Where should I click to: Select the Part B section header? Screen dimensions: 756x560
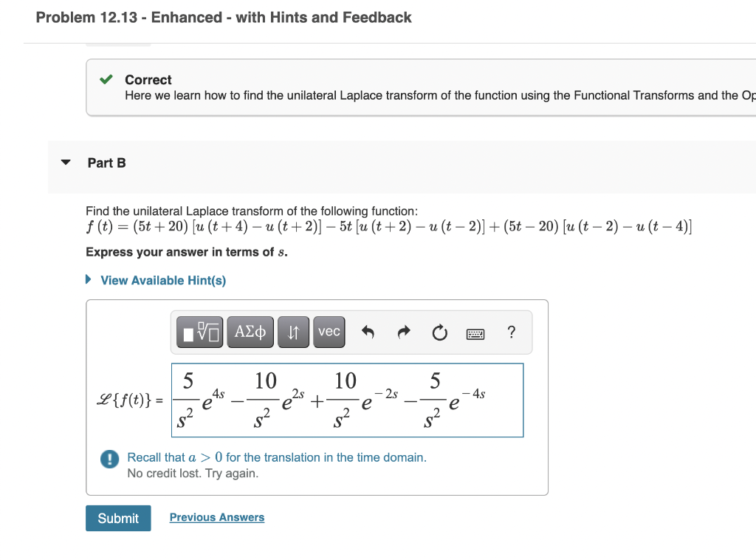click(x=107, y=163)
